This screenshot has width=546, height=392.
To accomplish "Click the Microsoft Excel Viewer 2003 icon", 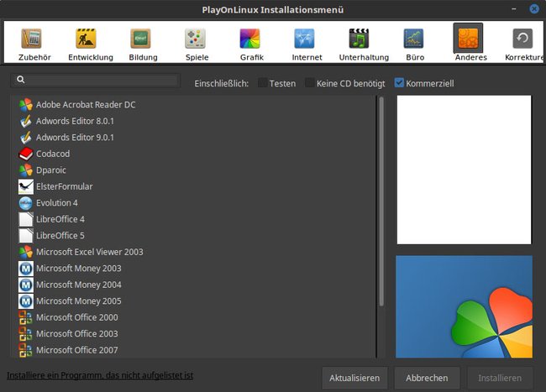I will (x=26, y=252).
